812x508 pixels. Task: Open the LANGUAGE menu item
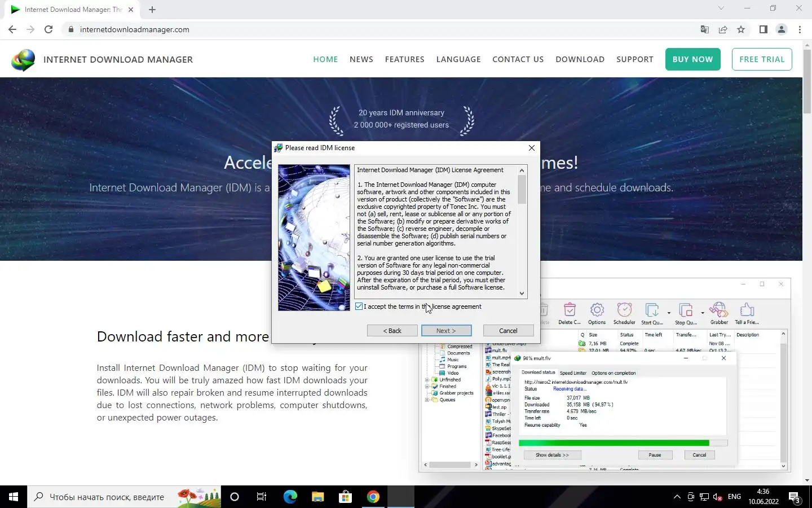[458, 59]
